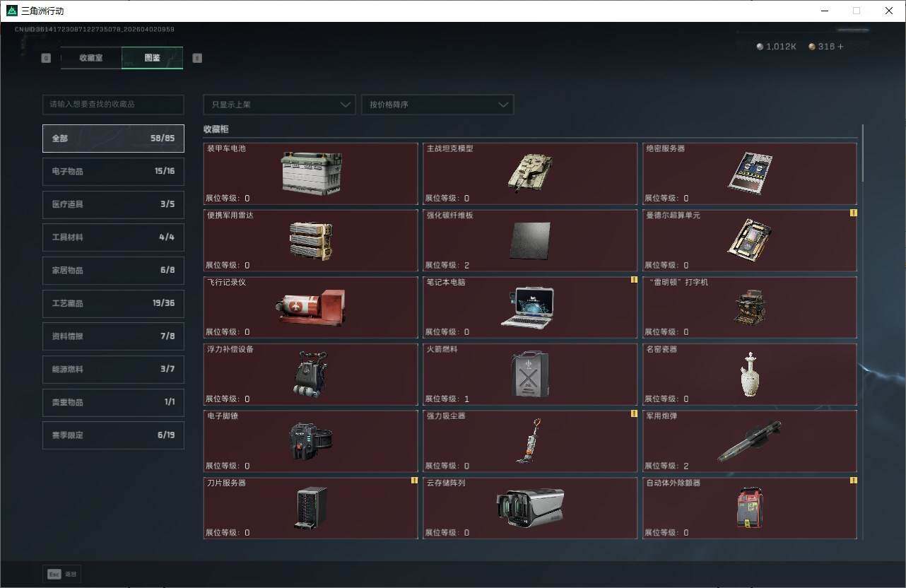Open the 只显示上架 filter dropdown

click(x=279, y=105)
